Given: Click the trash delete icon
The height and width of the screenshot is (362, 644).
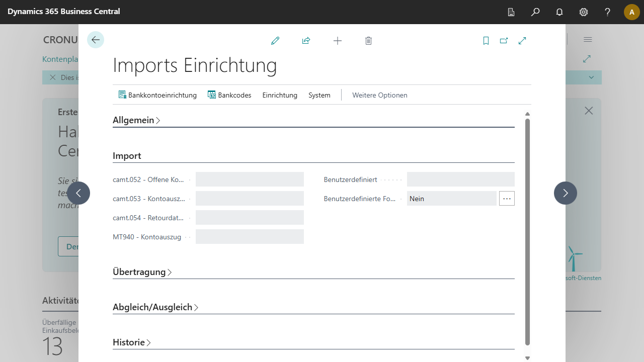Looking at the screenshot, I should (368, 41).
